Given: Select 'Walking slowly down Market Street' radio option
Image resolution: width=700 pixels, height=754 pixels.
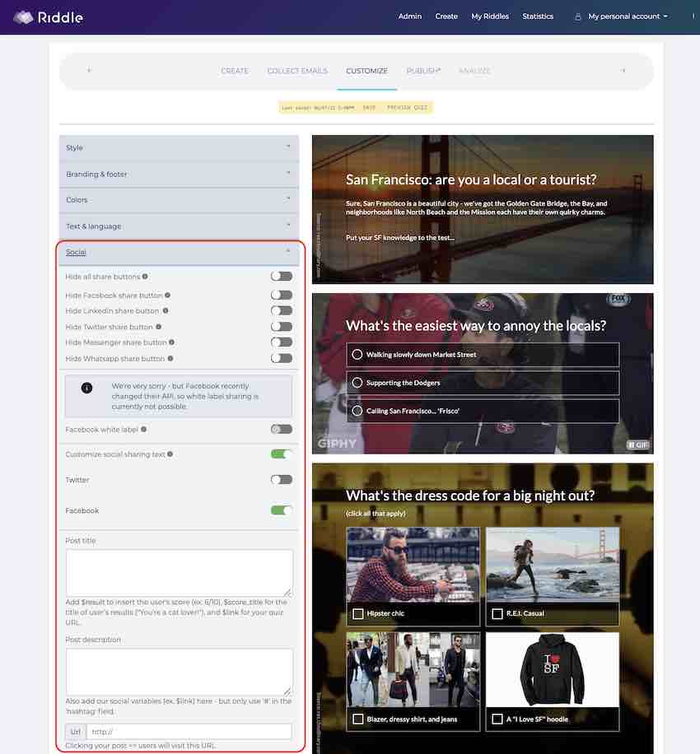Looking at the screenshot, I should [x=357, y=355].
